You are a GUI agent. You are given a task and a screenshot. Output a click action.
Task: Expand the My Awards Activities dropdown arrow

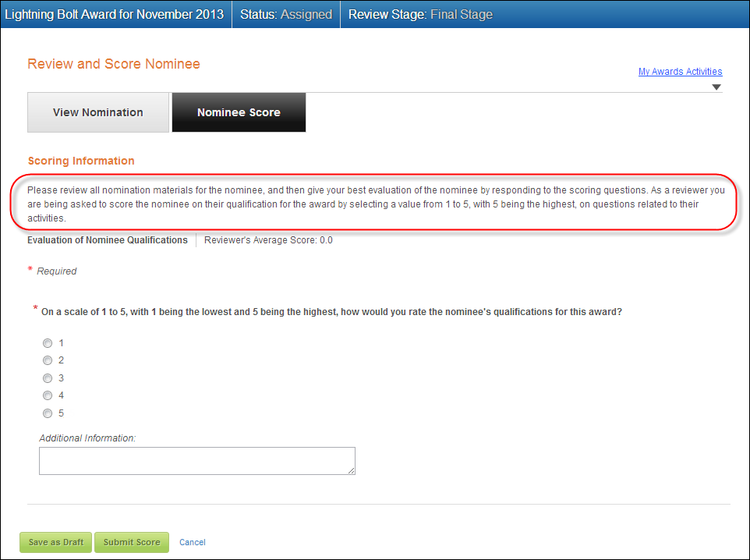pos(716,87)
